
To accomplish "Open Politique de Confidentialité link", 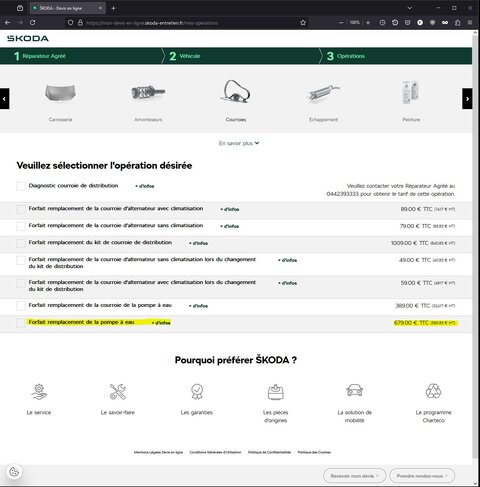I will [269, 452].
